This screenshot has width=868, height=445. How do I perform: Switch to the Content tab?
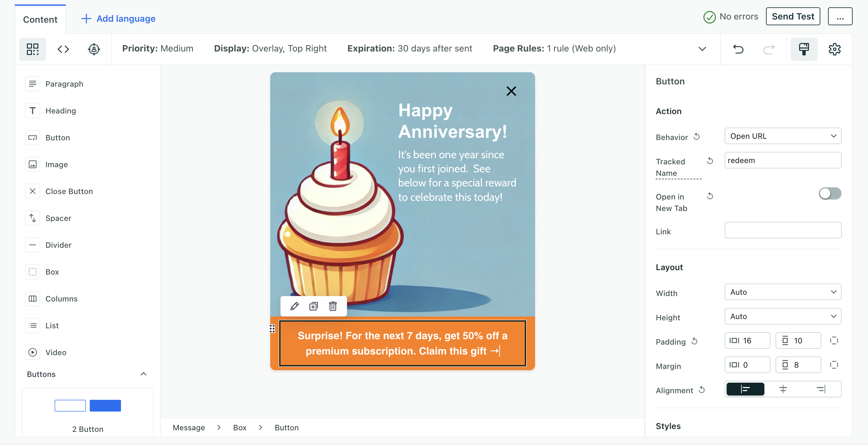40,18
